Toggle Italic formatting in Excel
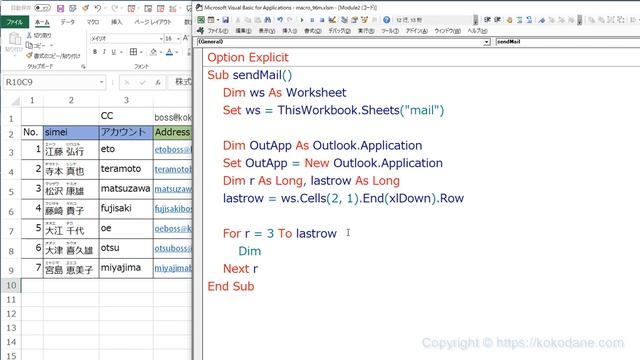The image size is (640, 360). coord(104,52)
